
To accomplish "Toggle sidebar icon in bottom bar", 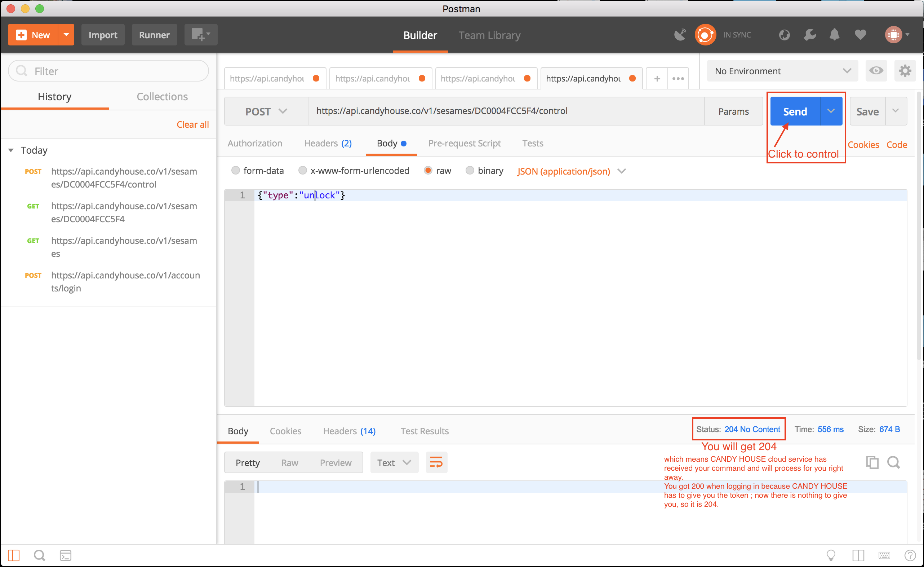I will coord(13,555).
